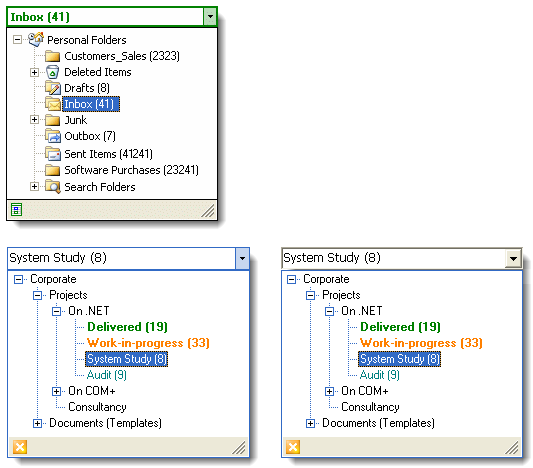Open the blue-framed left System Study dropdown arrow

point(242,258)
